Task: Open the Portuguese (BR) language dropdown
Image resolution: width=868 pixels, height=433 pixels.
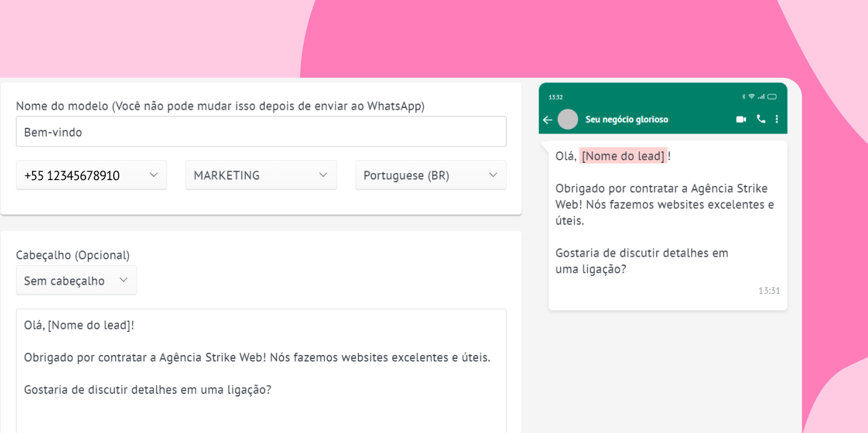Action: coord(431,175)
